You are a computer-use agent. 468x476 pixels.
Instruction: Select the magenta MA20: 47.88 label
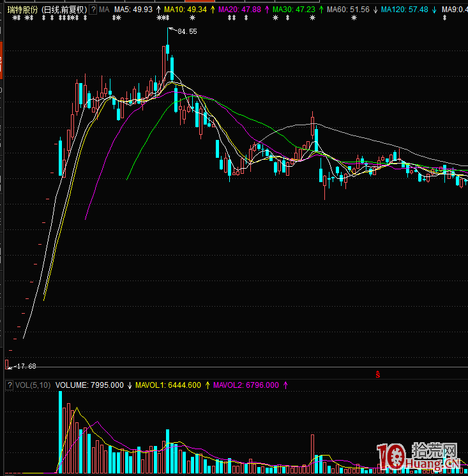pyautogui.click(x=239, y=10)
